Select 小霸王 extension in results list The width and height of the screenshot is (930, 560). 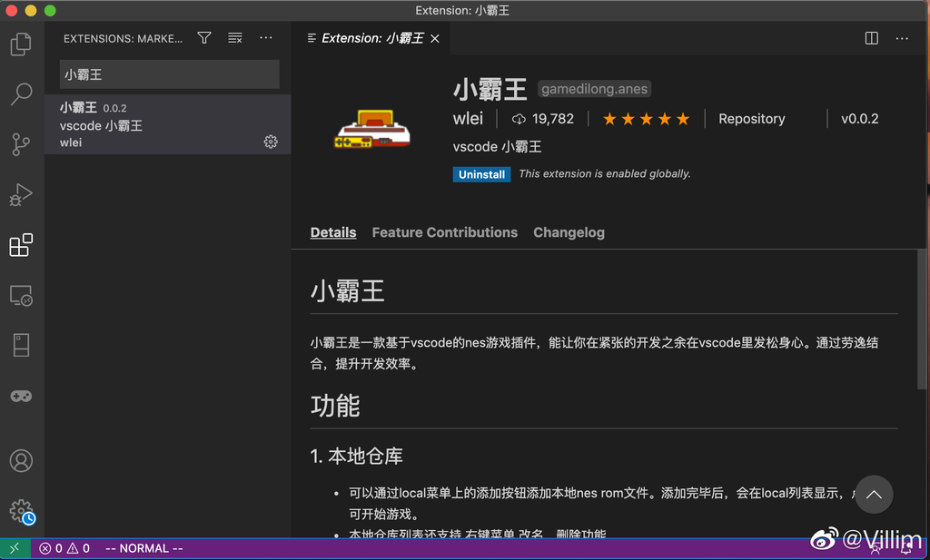coord(168,124)
